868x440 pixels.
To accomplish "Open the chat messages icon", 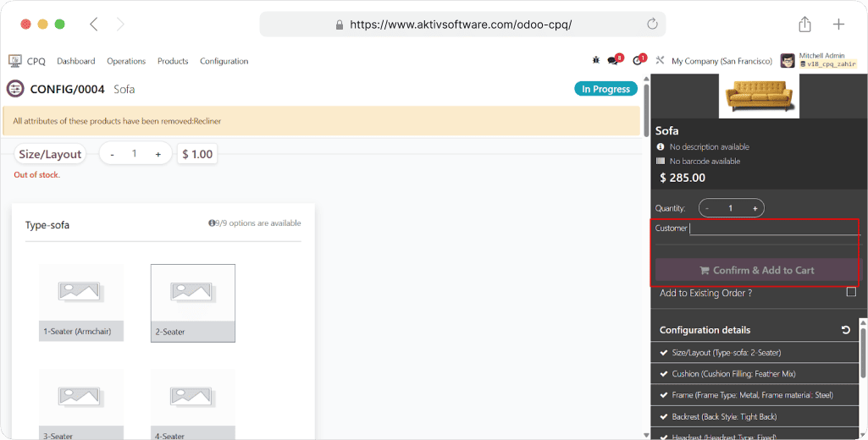I will pyautogui.click(x=613, y=61).
